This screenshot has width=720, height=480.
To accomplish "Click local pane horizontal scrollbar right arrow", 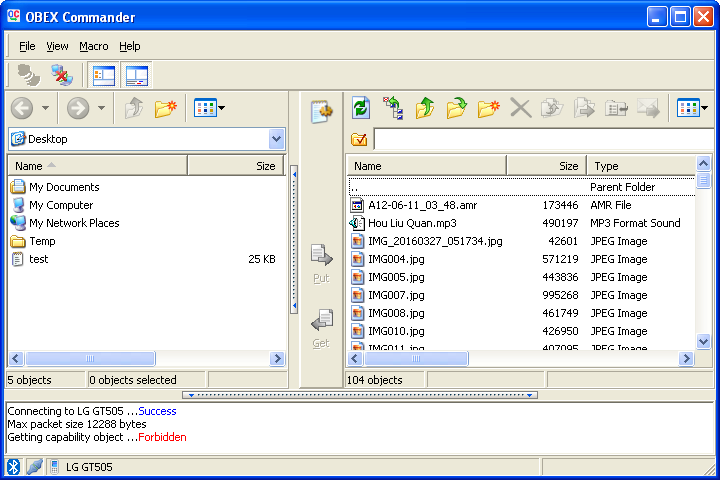I will (x=277, y=358).
